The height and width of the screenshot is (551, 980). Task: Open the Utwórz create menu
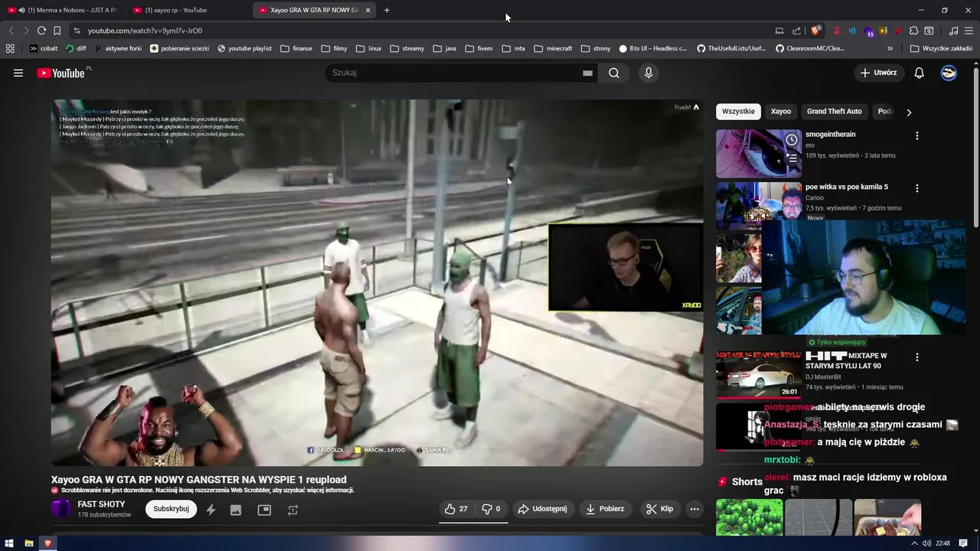[878, 73]
